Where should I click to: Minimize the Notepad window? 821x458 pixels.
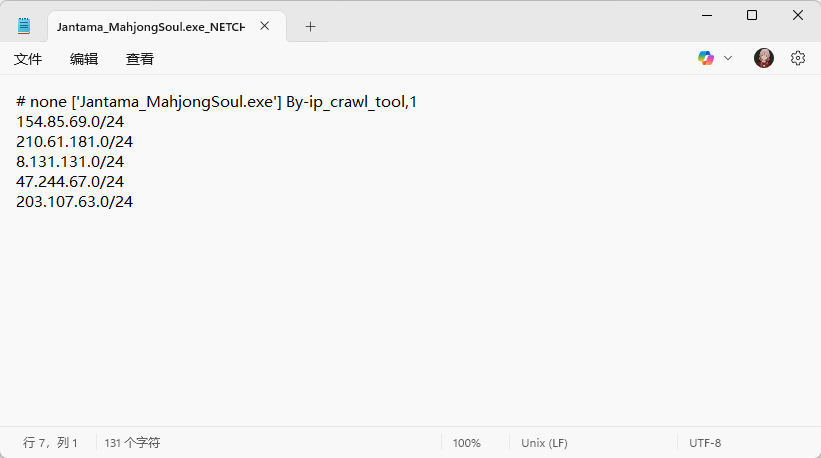point(707,15)
